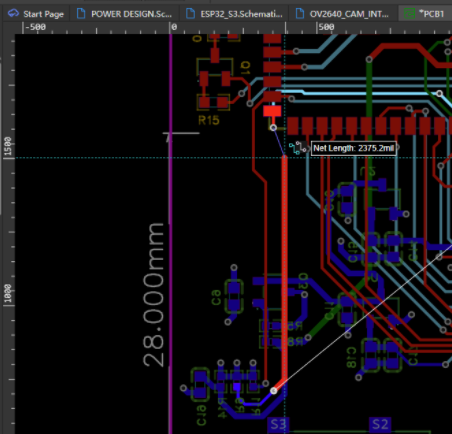Click the magenta board outline line

pyautogui.click(x=171, y=233)
